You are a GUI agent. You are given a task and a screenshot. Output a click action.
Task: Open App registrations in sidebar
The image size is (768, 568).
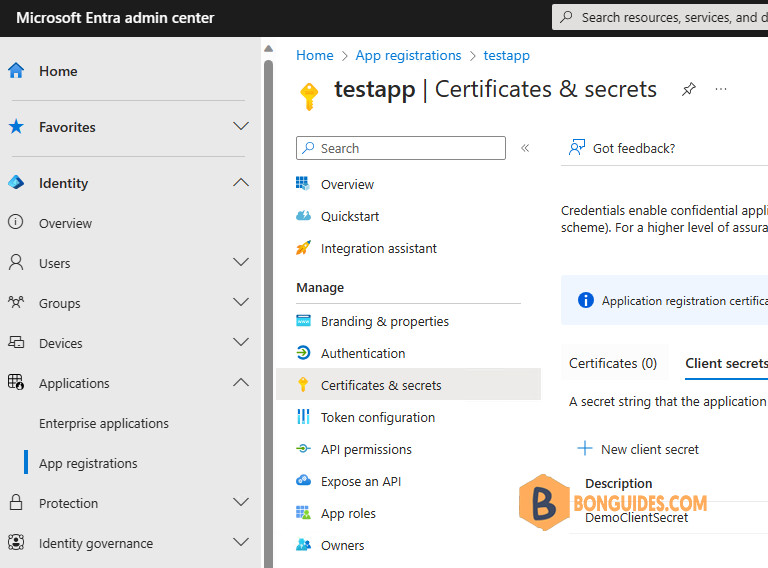(x=88, y=463)
